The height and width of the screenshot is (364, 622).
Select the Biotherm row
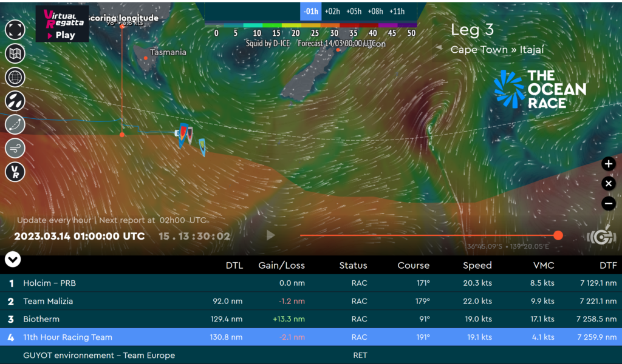(x=311, y=319)
